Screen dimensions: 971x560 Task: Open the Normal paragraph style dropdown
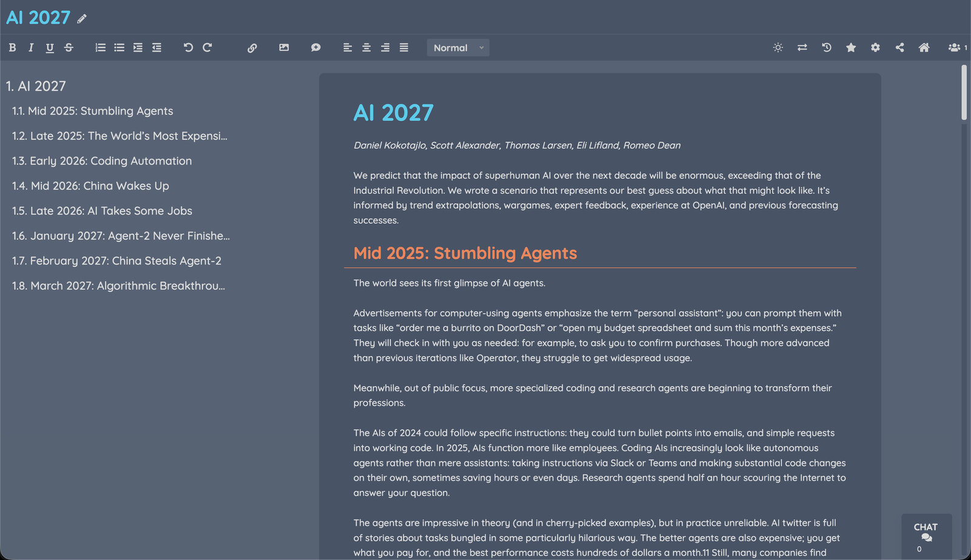(x=458, y=47)
